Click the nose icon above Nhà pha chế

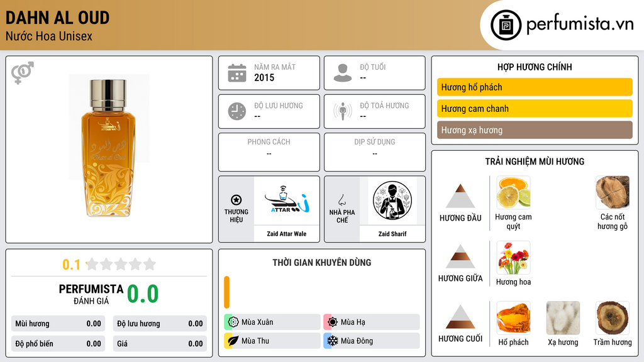click(342, 200)
